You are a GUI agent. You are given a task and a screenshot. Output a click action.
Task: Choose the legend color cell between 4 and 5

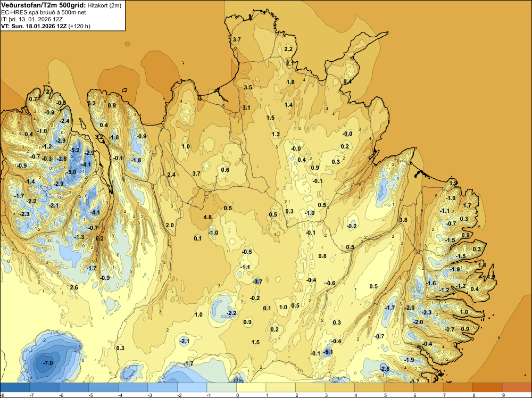tap(369, 387)
